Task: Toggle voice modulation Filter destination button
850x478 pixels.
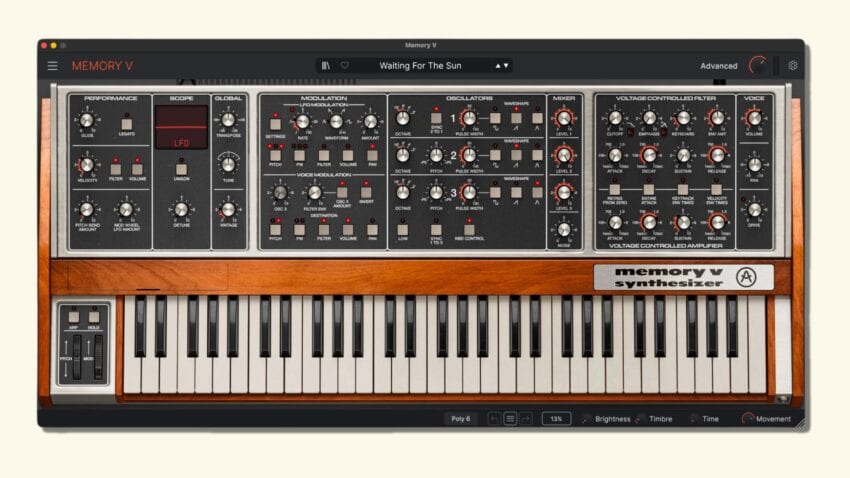Action: (x=324, y=230)
